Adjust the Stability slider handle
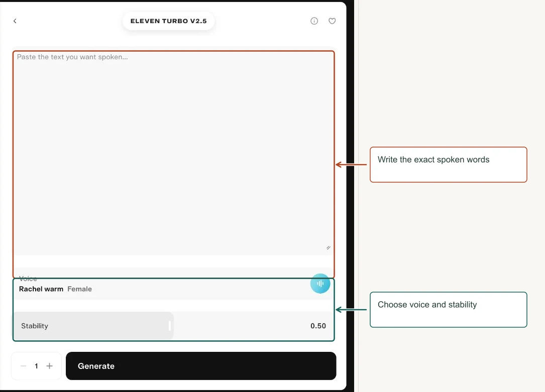 170,326
